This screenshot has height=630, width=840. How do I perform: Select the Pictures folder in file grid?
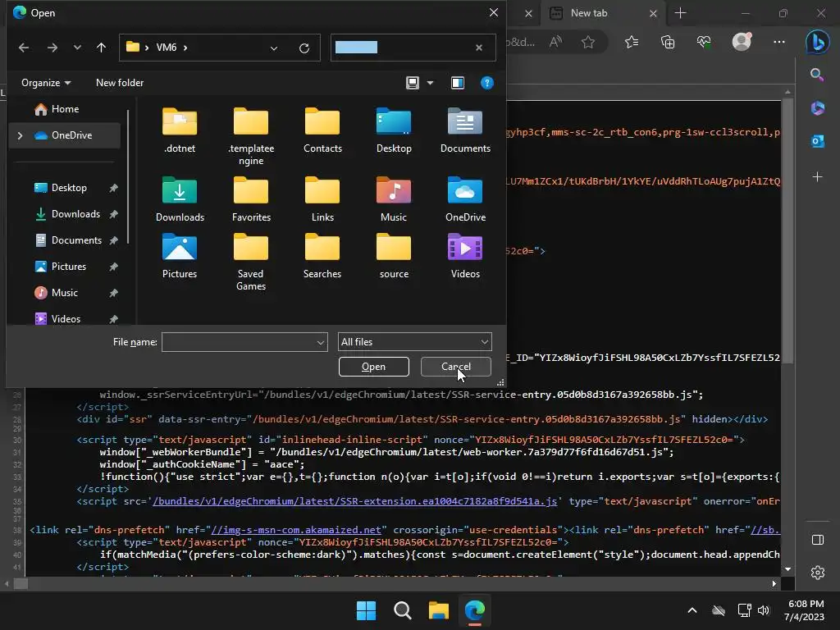click(x=180, y=256)
